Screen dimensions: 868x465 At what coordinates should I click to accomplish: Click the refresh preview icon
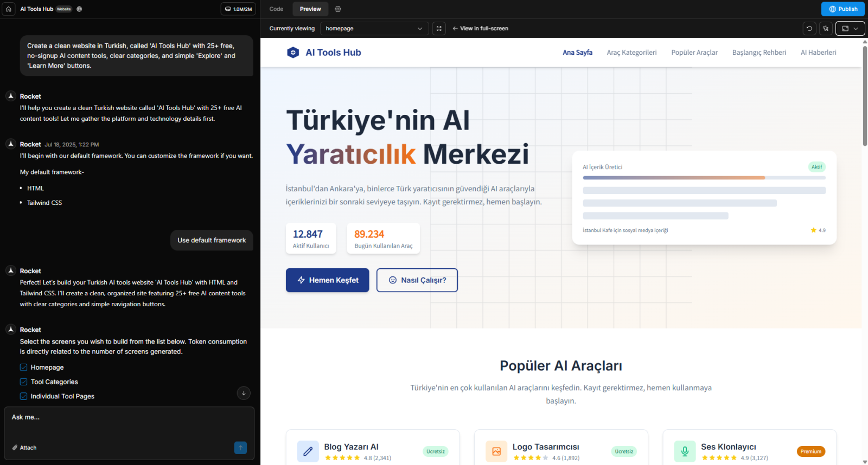coord(809,29)
